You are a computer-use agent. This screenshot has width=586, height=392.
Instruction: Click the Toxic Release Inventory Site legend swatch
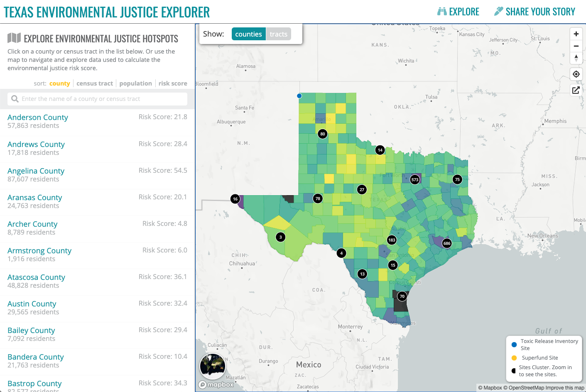[514, 345]
